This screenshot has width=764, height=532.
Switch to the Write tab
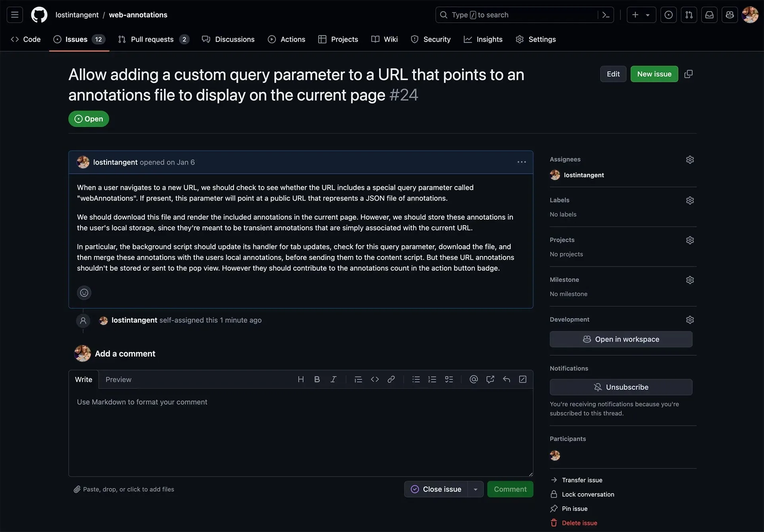tap(83, 379)
